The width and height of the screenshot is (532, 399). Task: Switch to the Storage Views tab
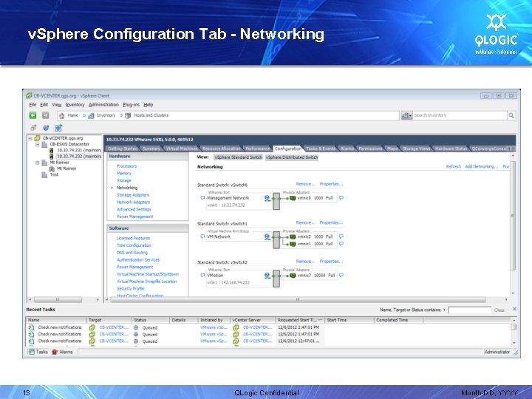point(415,149)
